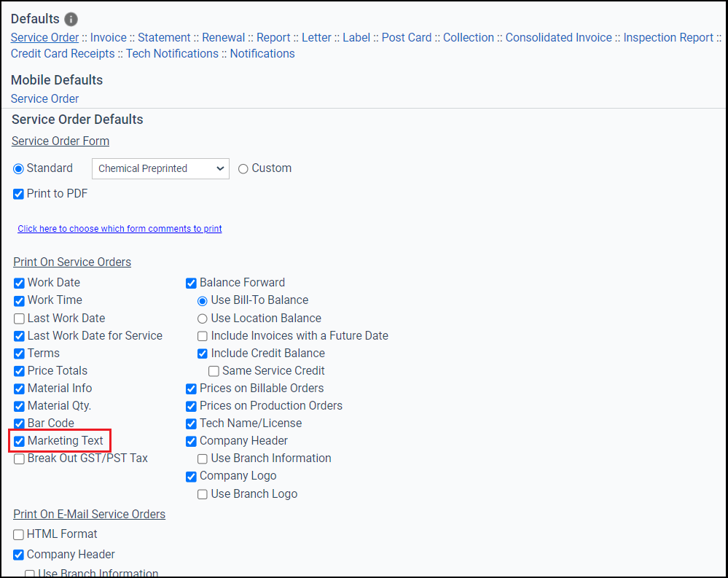728x578 pixels.
Task: Click the choose form comments to print link
Action: 120,228
